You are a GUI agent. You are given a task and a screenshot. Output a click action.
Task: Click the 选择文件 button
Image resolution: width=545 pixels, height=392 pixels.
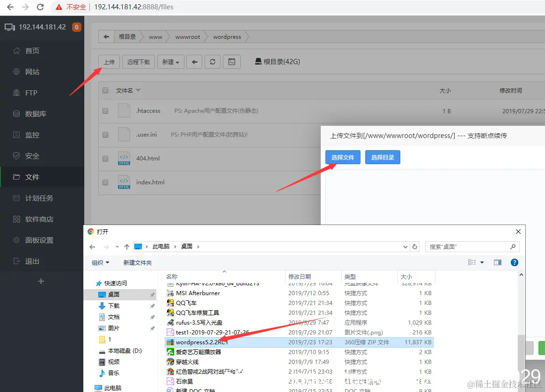[343, 157]
